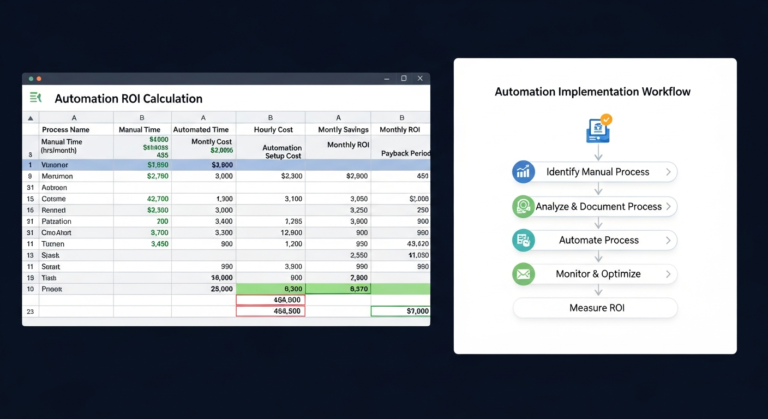Select column header above Manual Time

pos(142,118)
